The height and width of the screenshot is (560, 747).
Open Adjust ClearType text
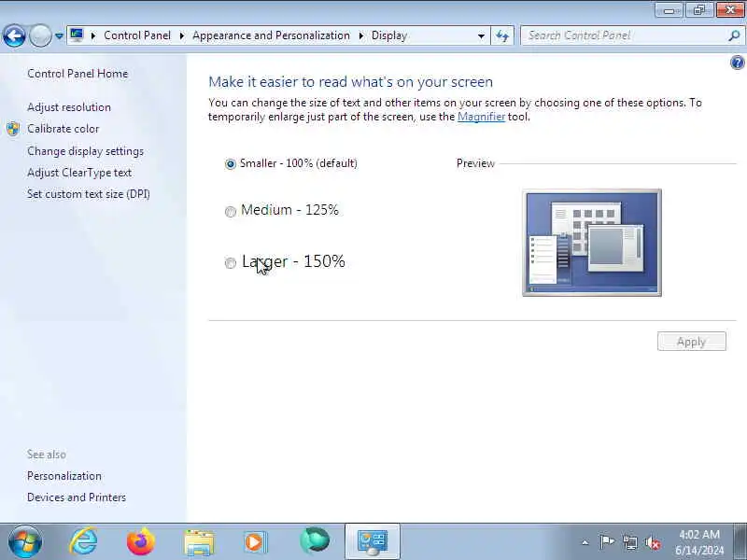tap(79, 173)
